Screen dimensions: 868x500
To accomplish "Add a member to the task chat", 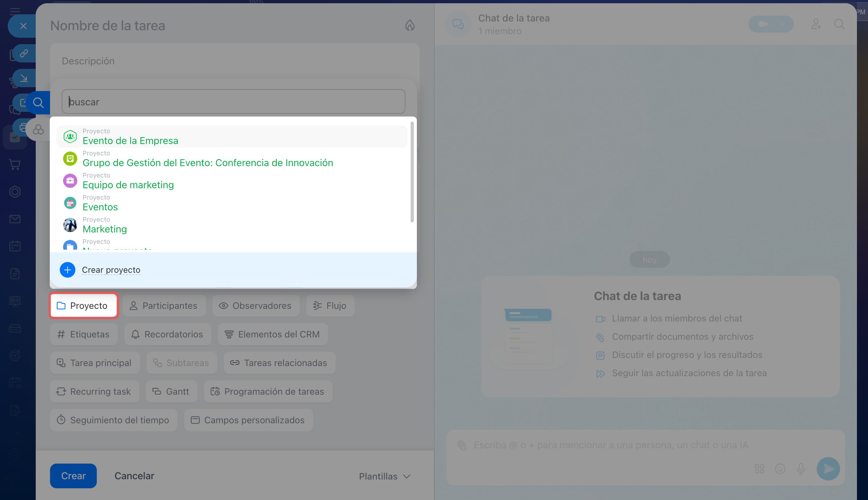I will [816, 24].
